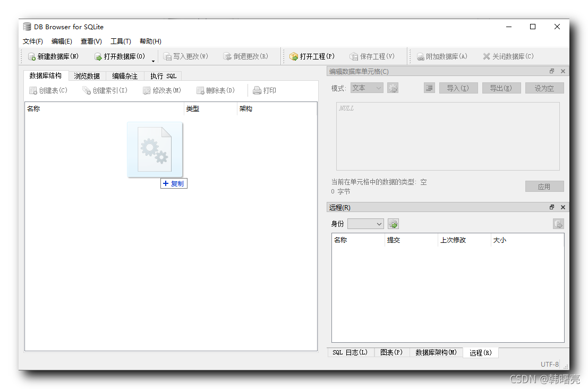Click Open Database (打开数据库) toolbar button
The height and width of the screenshot is (389, 588).
point(120,56)
